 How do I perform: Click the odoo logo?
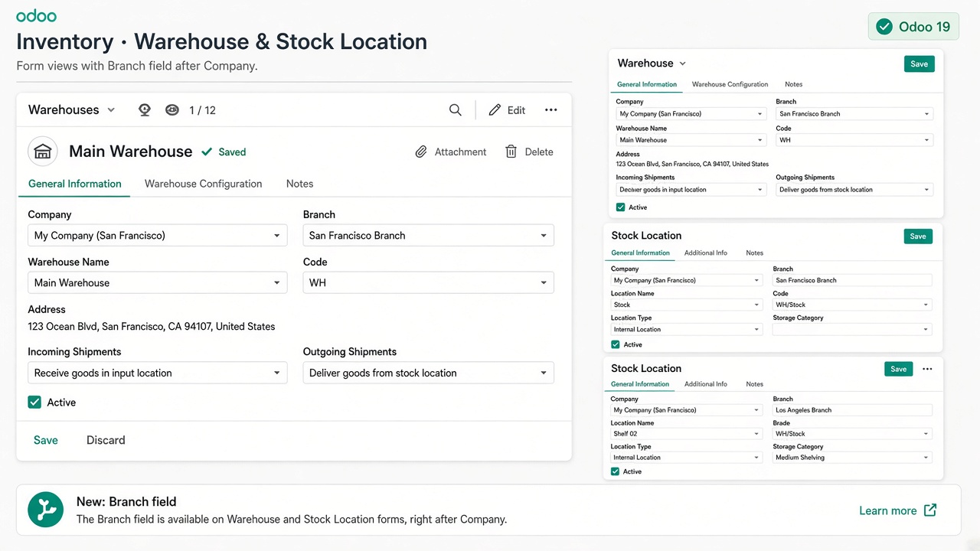coord(36,15)
